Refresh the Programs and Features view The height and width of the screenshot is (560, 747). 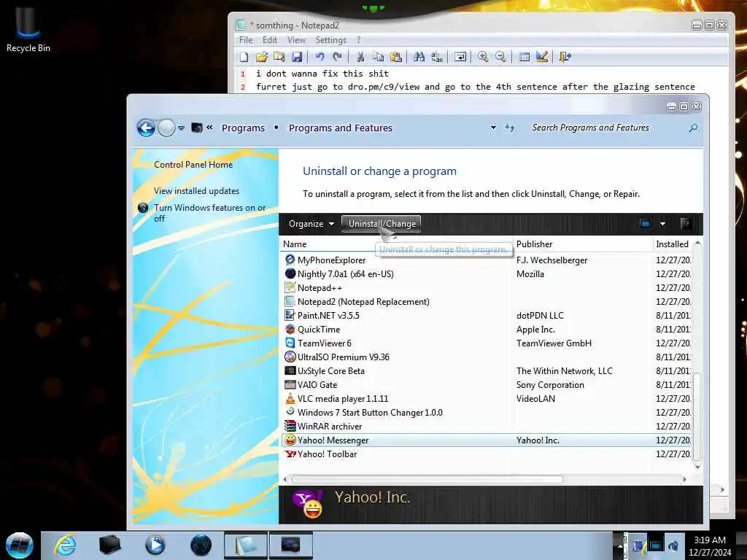click(x=510, y=128)
